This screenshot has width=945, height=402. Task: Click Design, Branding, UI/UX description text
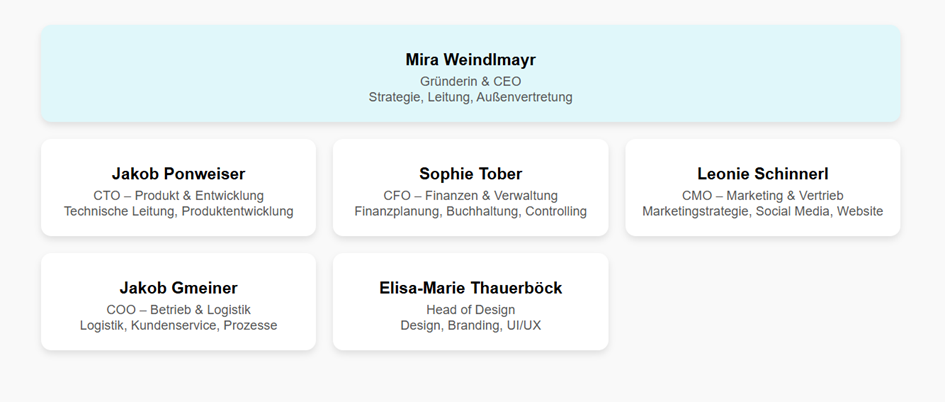470,325
